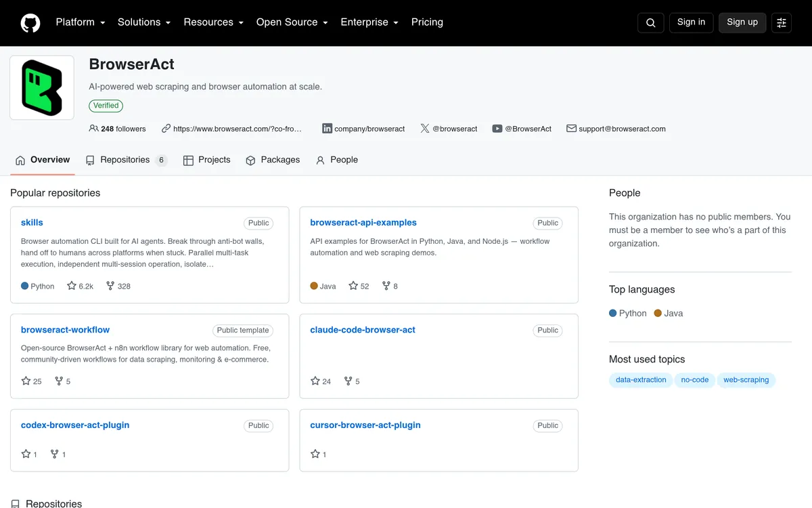Open the browseract.com website link
Screen dimensions: 812x508
238,129
